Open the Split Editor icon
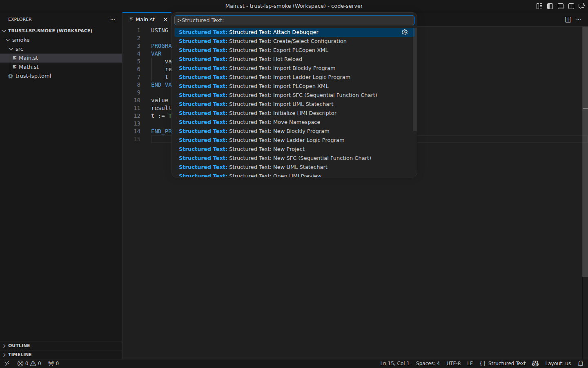588x368 pixels. point(568,19)
